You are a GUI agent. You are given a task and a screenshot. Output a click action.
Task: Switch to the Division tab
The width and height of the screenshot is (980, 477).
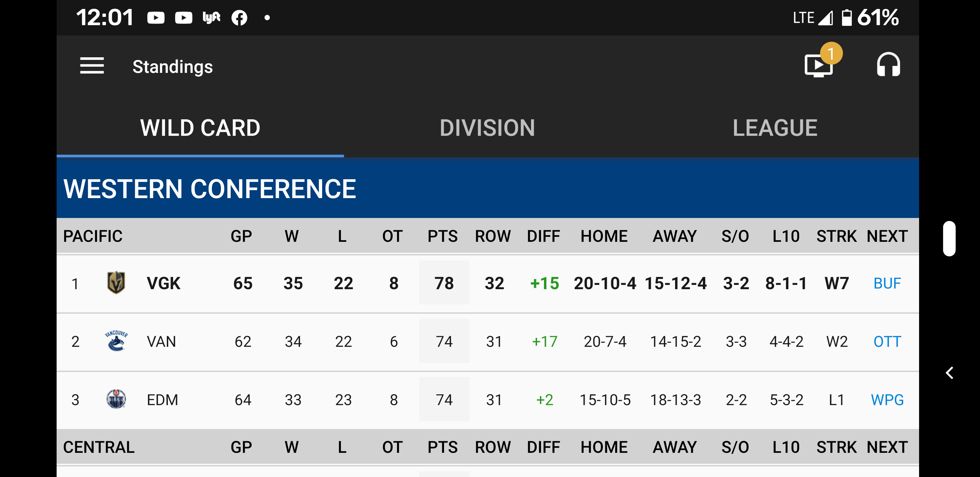(x=487, y=128)
